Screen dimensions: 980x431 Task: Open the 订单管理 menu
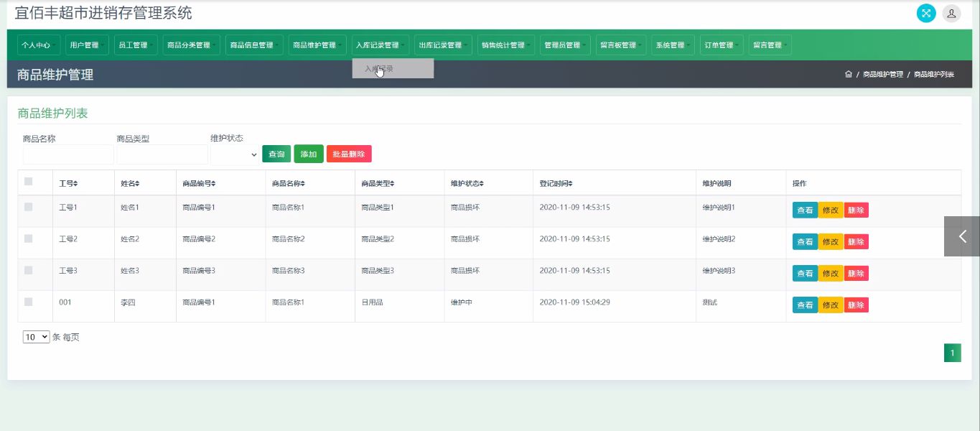point(722,45)
